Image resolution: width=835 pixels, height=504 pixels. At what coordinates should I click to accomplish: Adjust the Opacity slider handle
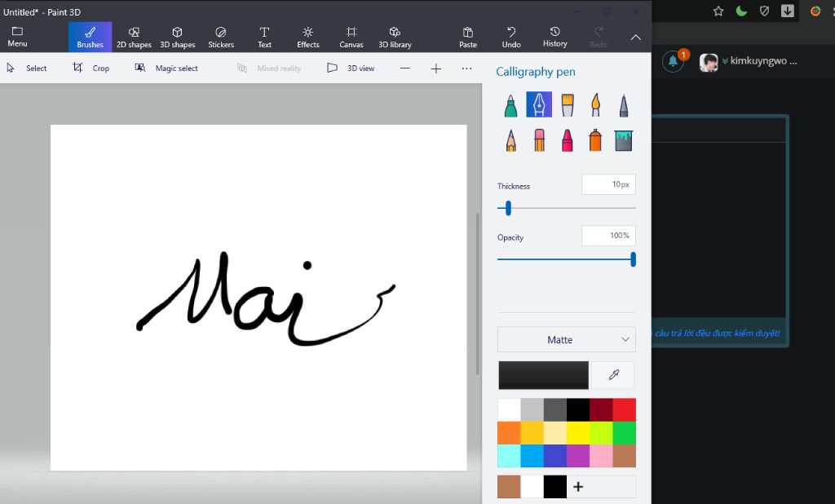tap(633, 259)
